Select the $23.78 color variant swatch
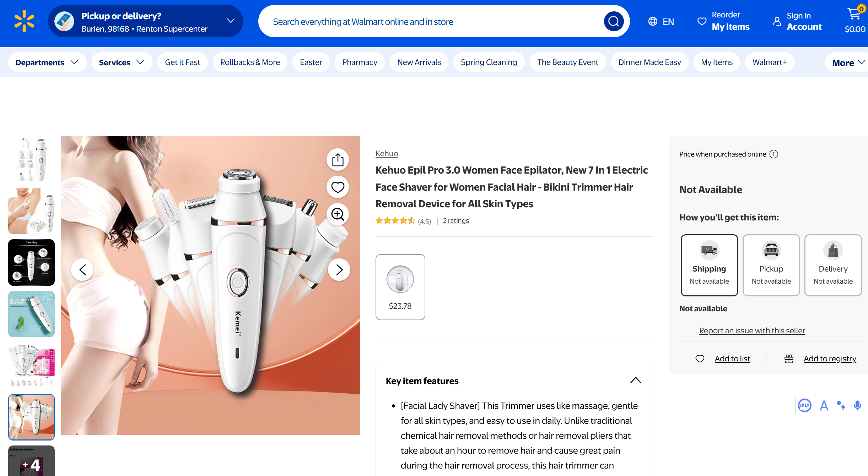 click(400, 287)
